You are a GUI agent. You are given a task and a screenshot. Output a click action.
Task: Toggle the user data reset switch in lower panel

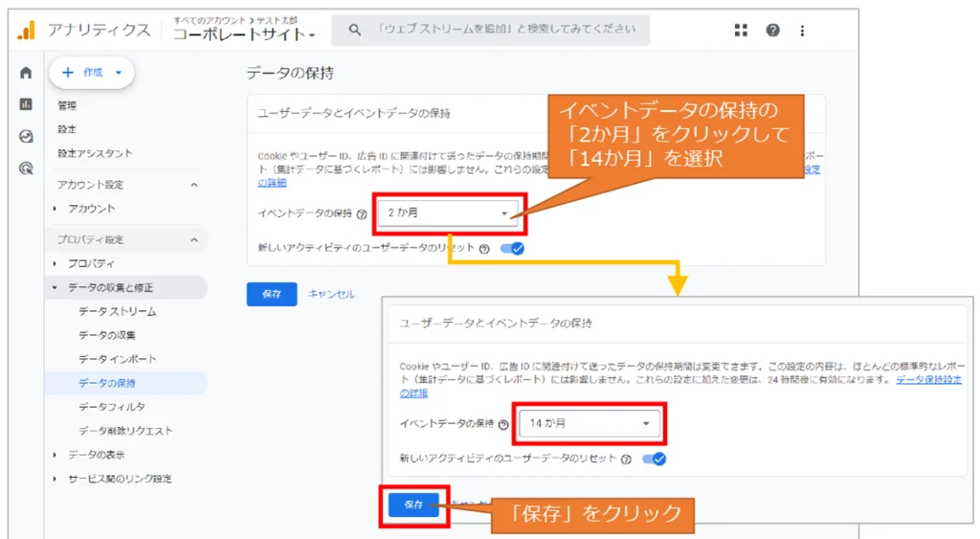coord(655,459)
